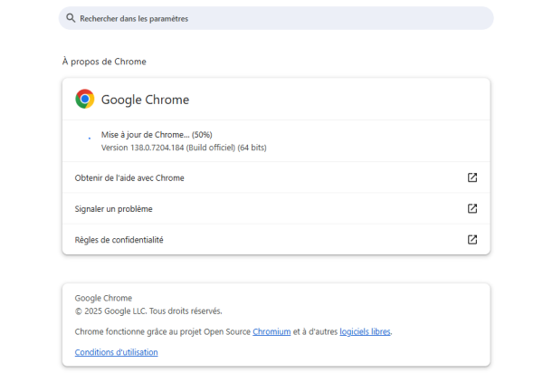
Task: Click the update progress spinner
Action: 90,139
